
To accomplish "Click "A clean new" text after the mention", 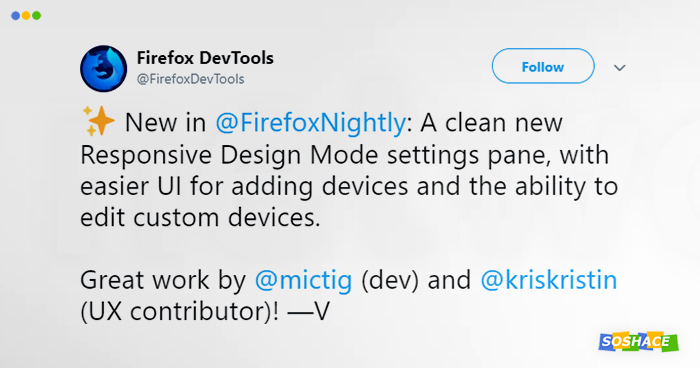I will [492, 122].
